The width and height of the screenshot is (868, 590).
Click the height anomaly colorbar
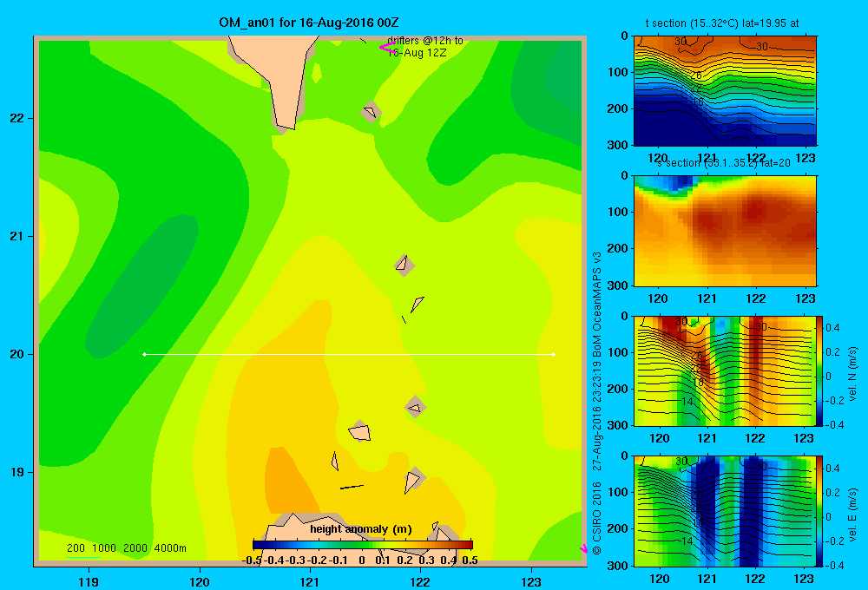coord(363,545)
